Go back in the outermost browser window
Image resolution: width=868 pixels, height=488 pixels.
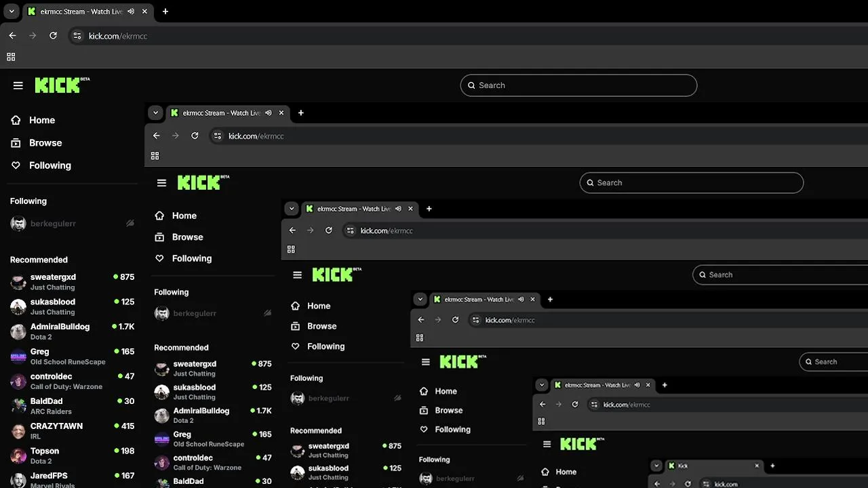coord(12,36)
